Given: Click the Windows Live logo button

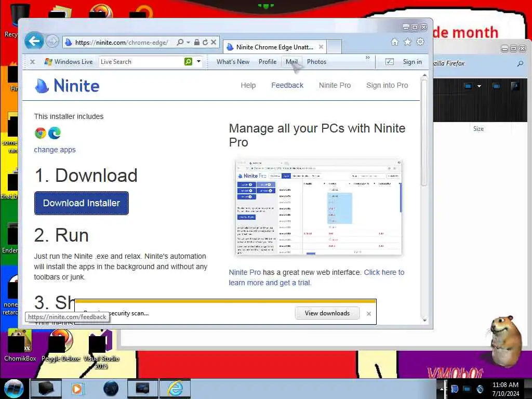Looking at the screenshot, I should [x=69, y=62].
